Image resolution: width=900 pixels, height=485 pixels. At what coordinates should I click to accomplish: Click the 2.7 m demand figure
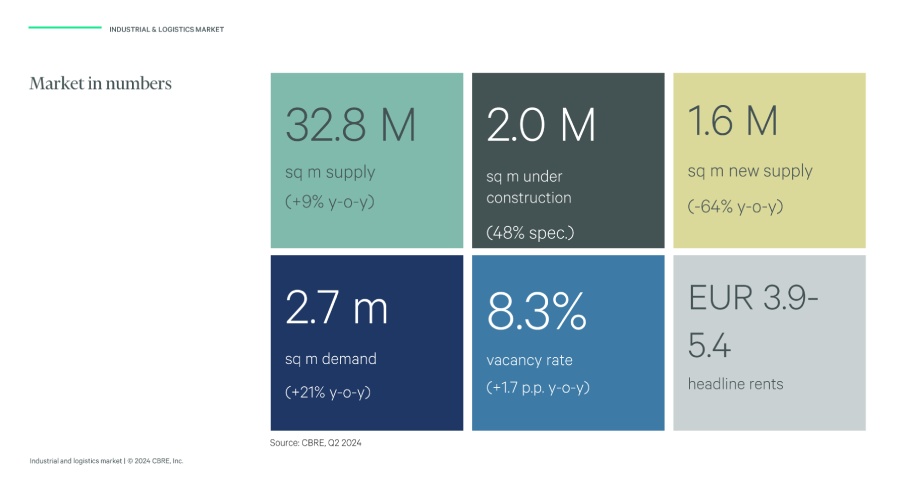click(336, 308)
